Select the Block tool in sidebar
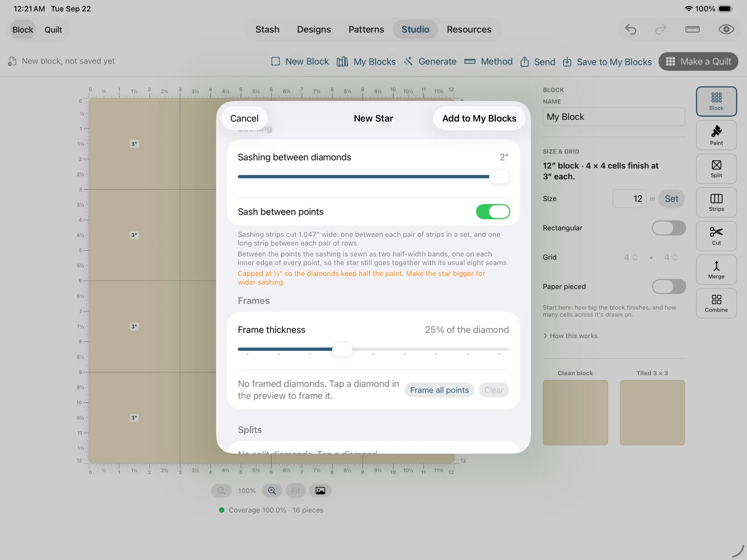Viewport: 747px width, 560px height. click(716, 101)
